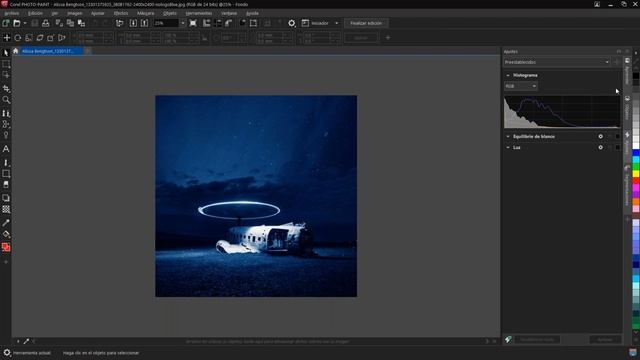The image size is (640, 360).
Task: Expand the Luz section
Action: tap(508, 147)
